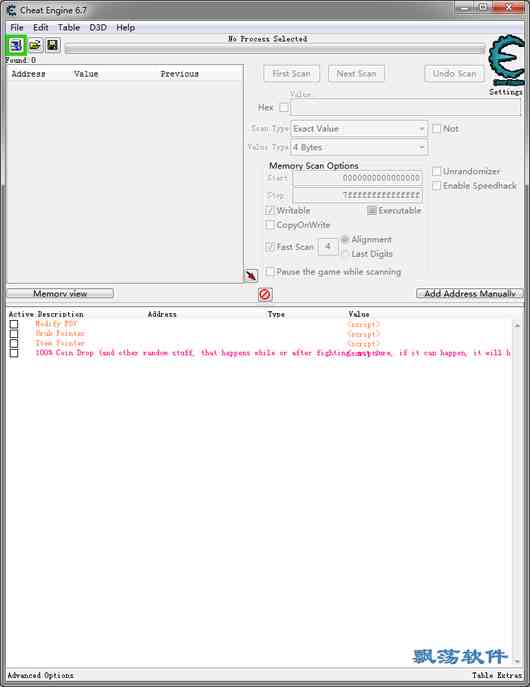
Task: Open the Cheat Engine logo settings
Action: (507, 60)
